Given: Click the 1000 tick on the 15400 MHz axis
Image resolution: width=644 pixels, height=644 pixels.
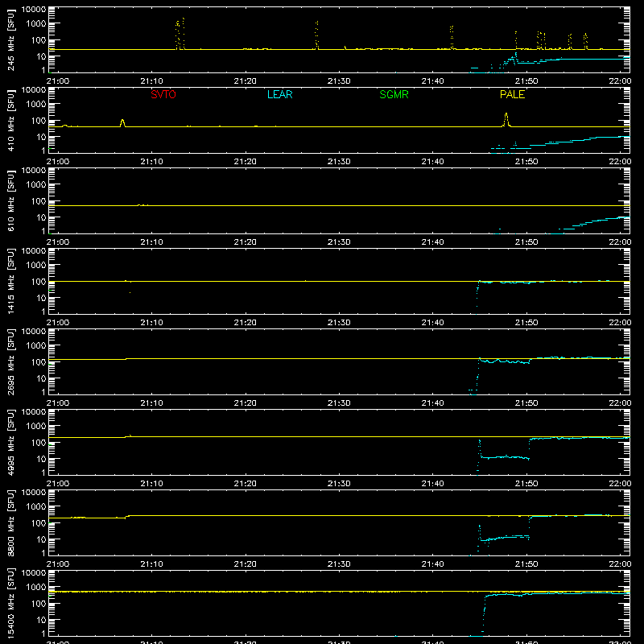Looking at the screenshot, I should [36, 588].
